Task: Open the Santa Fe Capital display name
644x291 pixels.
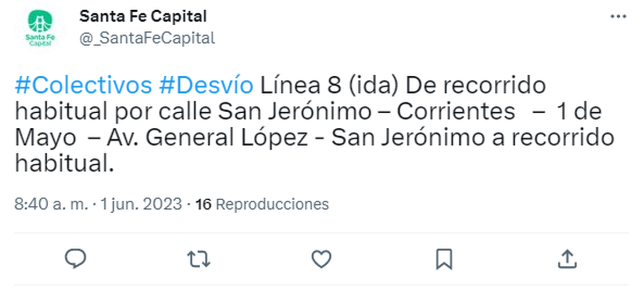Action: click(143, 17)
